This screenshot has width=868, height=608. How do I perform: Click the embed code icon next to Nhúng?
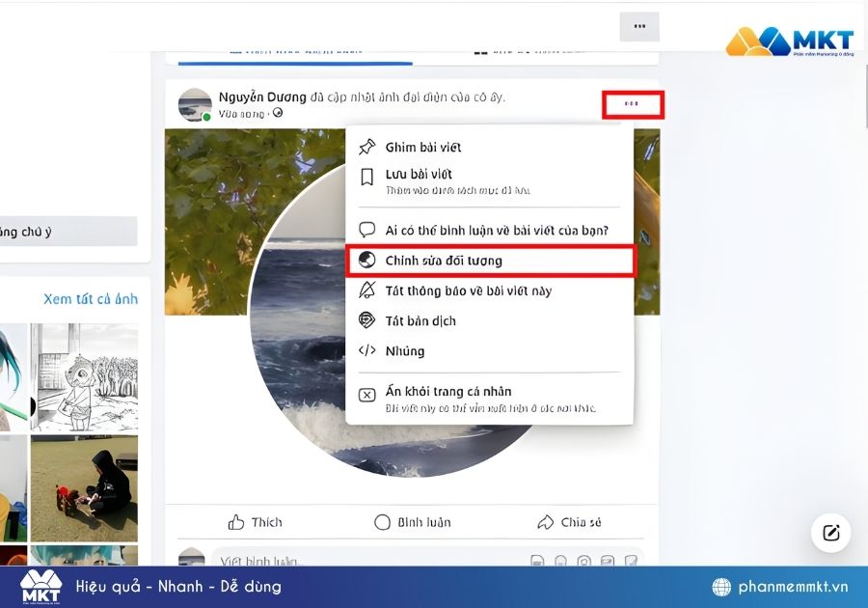point(368,350)
